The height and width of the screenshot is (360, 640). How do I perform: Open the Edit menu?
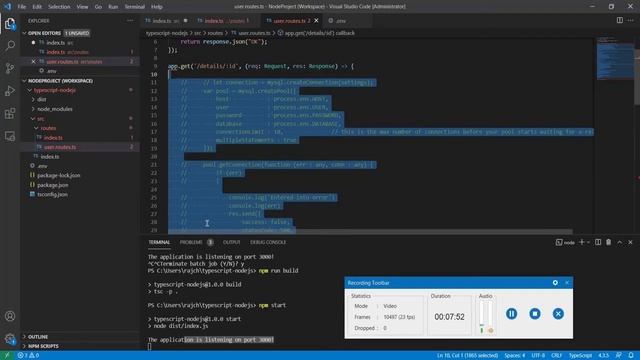[x=37, y=7]
